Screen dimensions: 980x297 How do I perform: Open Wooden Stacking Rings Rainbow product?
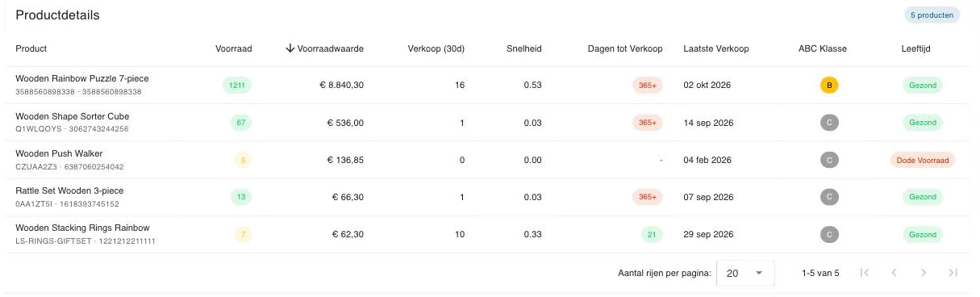[x=82, y=228]
